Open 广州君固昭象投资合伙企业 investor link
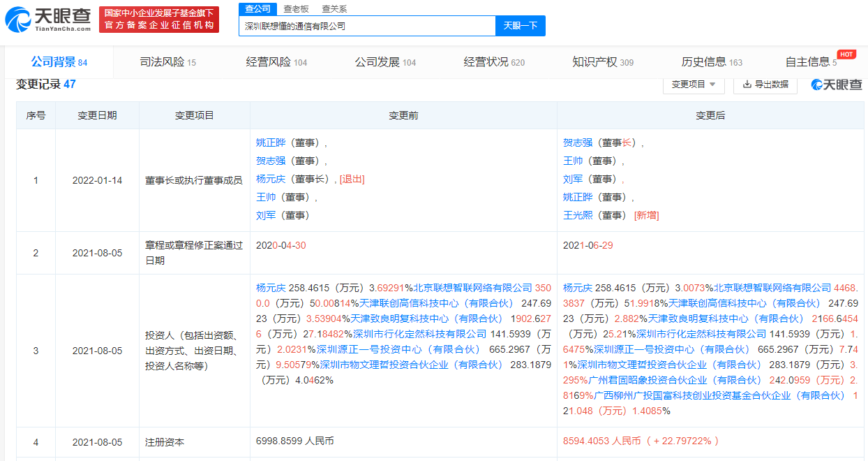The width and height of the screenshot is (868, 461). click(x=674, y=380)
